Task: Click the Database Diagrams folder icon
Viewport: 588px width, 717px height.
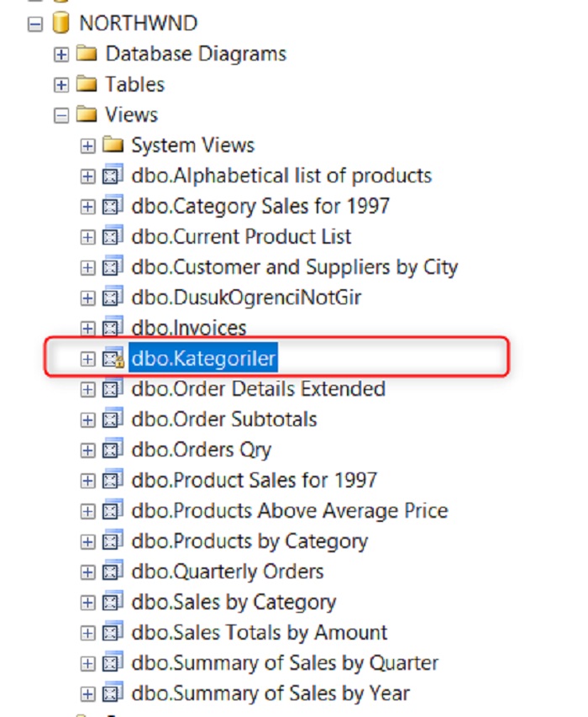Action: (87, 54)
